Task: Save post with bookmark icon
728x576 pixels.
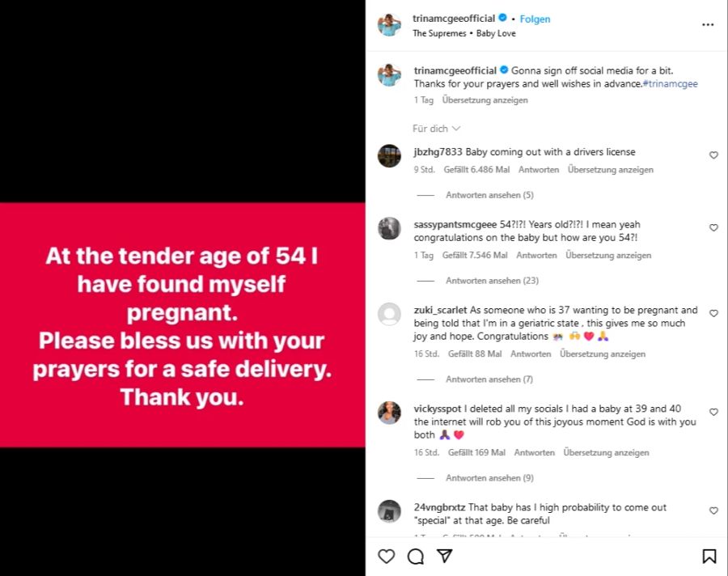Action: click(709, 556)
